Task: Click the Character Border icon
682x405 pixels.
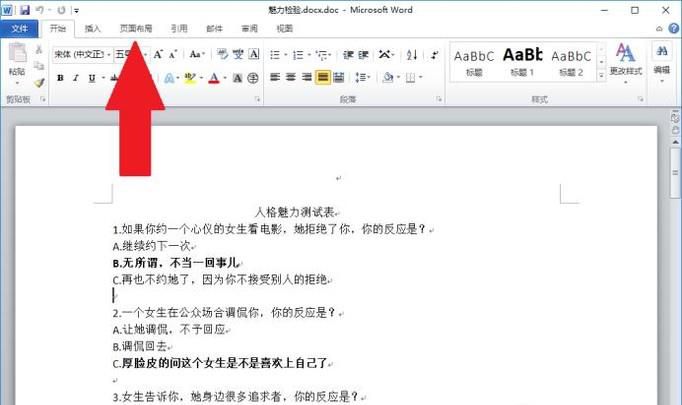Action: pos(254,54)
